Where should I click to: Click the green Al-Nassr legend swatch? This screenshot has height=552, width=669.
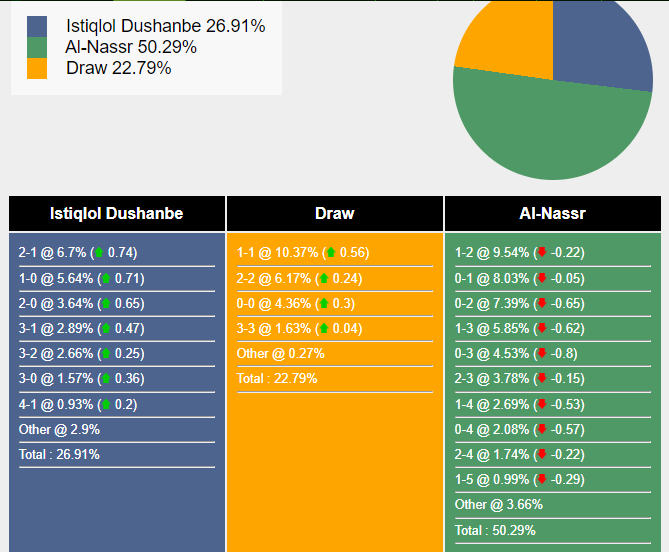37,47
